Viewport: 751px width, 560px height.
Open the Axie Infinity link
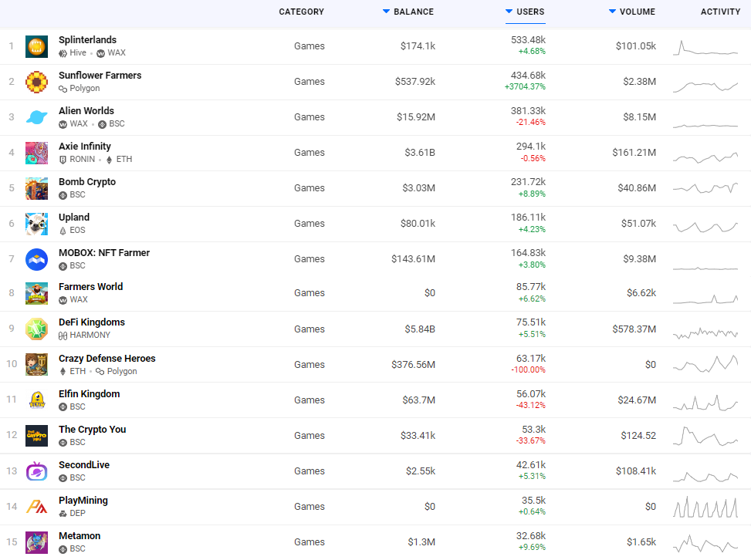click(85, 146)
